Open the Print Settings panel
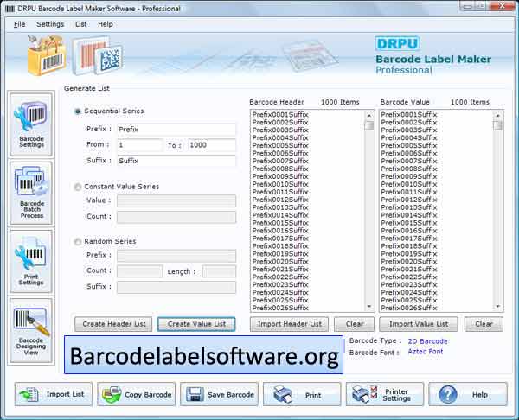519x420 pixels. click(x=31, y=261)
